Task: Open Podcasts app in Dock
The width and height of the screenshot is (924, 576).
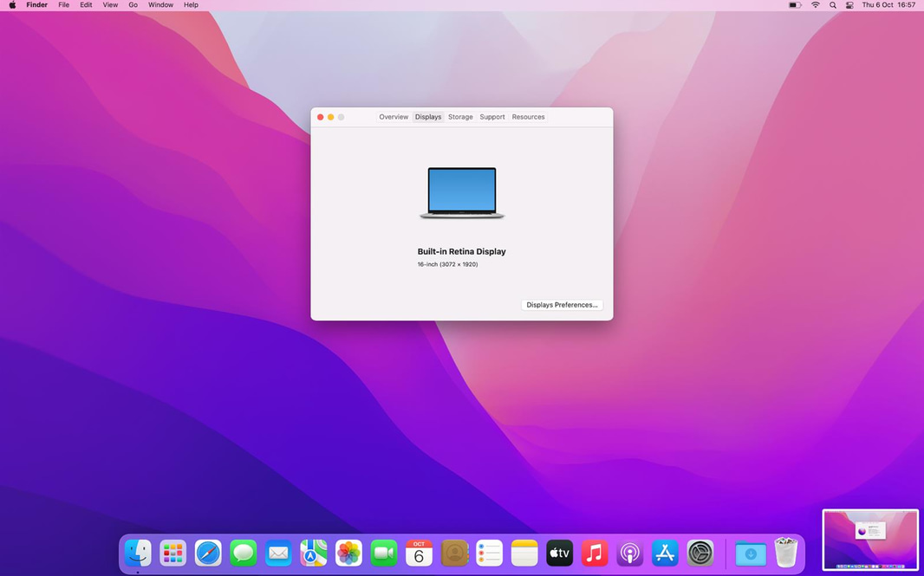Action: [630, 553]
